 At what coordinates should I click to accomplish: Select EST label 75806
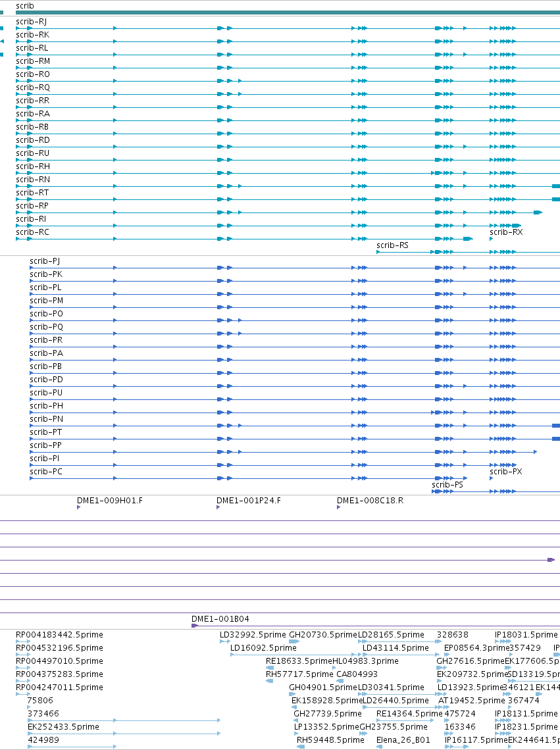(x=40, y=700)
